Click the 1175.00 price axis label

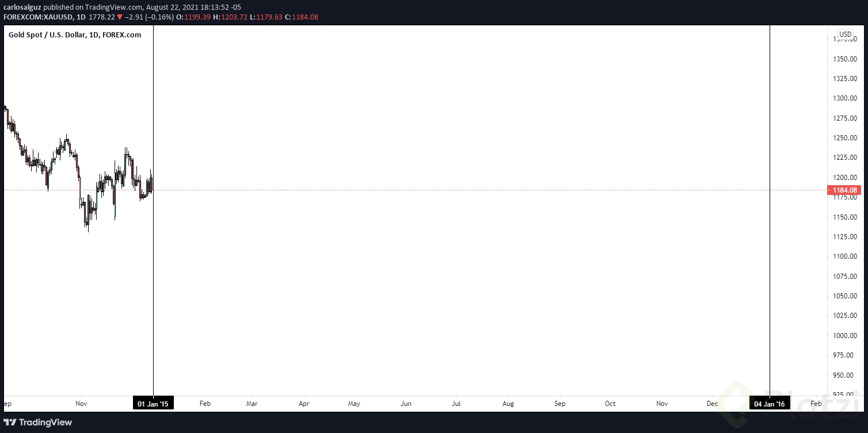point(845,198)
